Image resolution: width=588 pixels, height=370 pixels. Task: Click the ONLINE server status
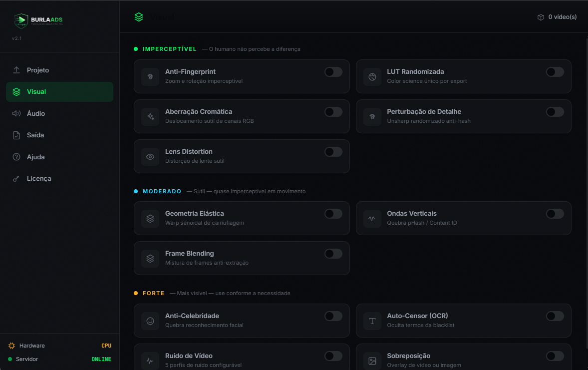[102, 360]
